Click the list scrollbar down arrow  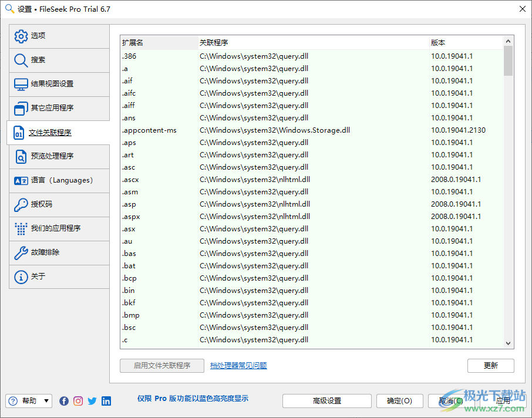pos(508,343)
